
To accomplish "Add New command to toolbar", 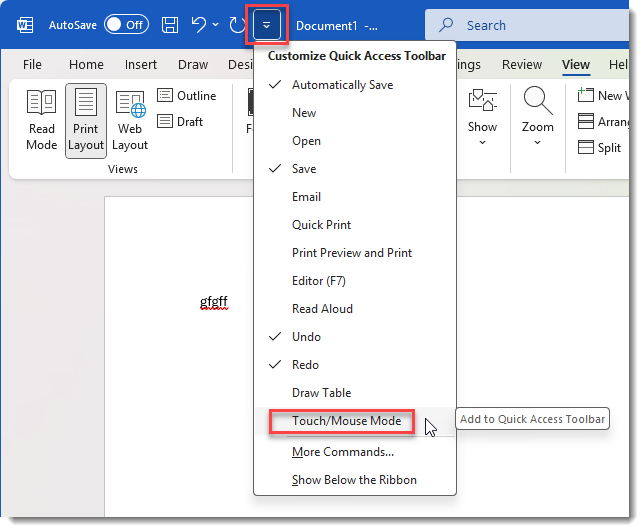I will 355,113.
